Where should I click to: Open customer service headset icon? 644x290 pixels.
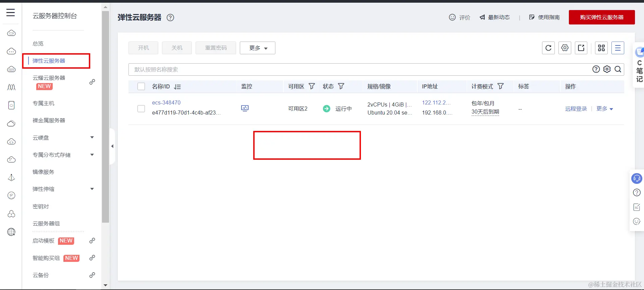[x=637, y=178]
